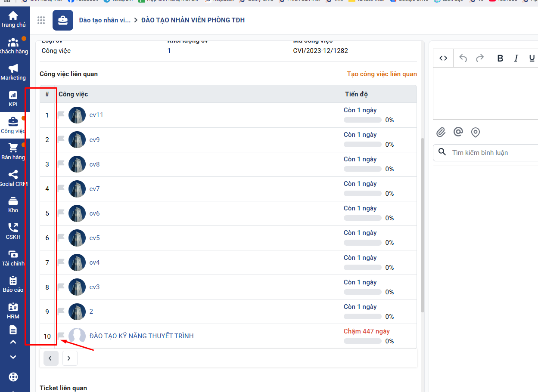This screenshot has width=538, height=392.
Task: Open task ĐÀO TẠO KỸ NĂNG THUYẾT TRÌNH
Action: click(x=141, y=336)
